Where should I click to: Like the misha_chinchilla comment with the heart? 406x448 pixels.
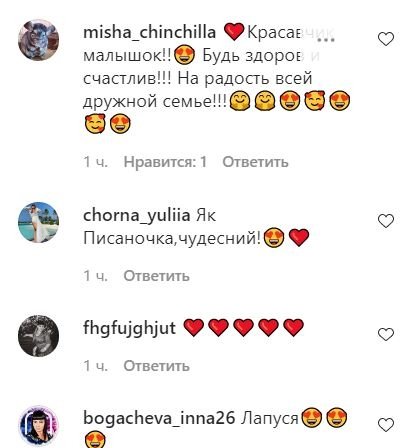pyautogui.click(x=386, y=39)
